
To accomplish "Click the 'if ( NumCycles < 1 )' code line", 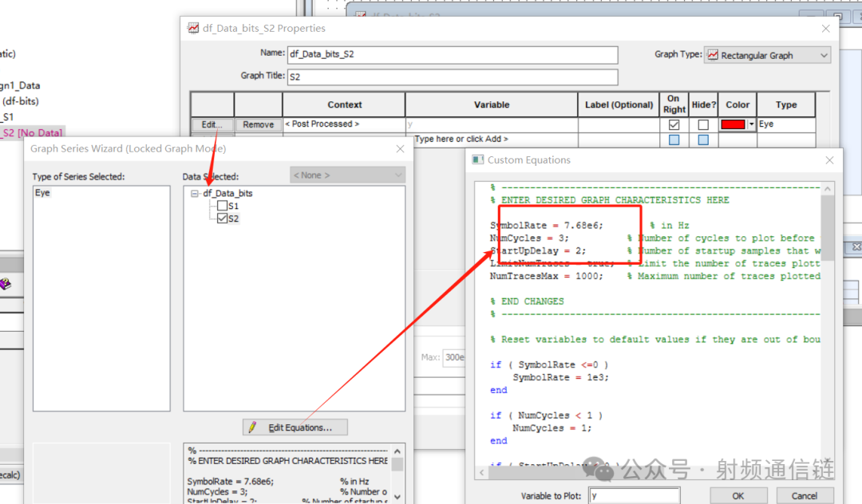I will (x=547, y=415).
